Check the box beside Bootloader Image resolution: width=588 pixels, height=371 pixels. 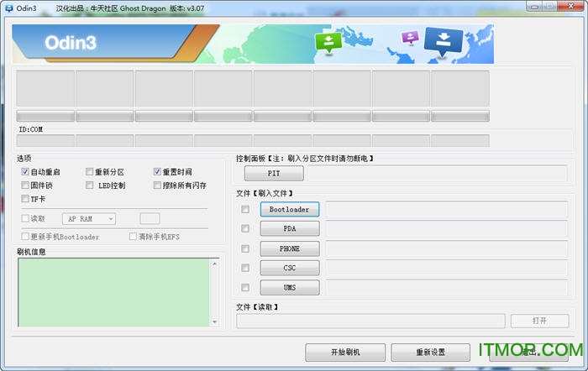(x=245, y=209)
